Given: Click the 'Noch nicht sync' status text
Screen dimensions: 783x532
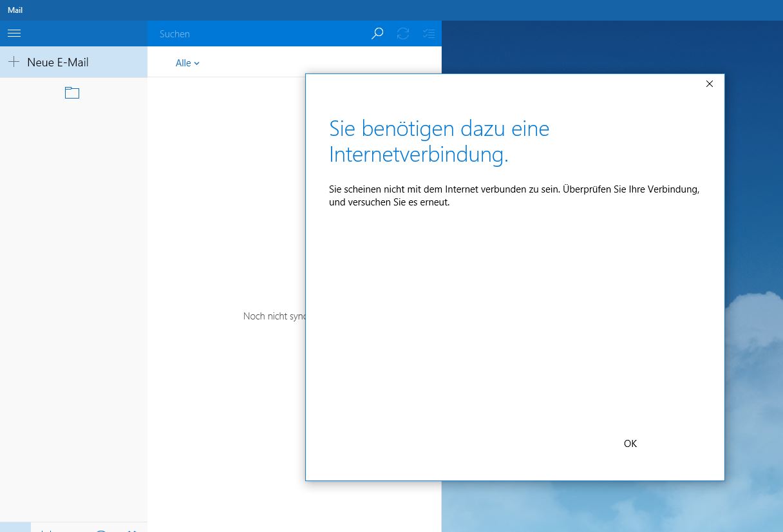Looking at the screenshot, I should click(x=274, y=316).
